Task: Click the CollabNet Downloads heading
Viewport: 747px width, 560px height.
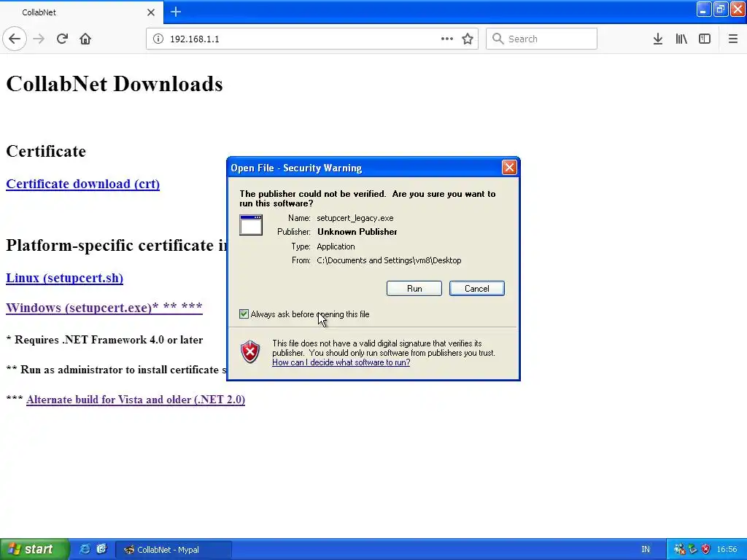Action: pyautogui.click(x=115, y=84)
